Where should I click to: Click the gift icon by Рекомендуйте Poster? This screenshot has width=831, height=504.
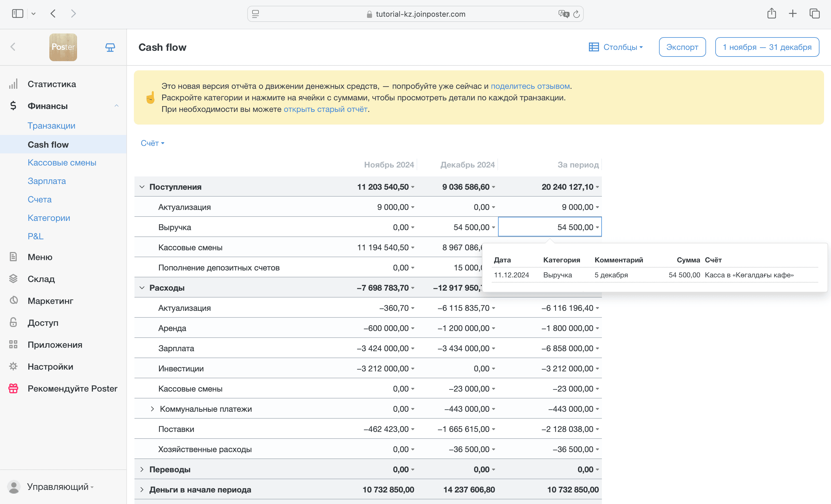coord(13,388)
